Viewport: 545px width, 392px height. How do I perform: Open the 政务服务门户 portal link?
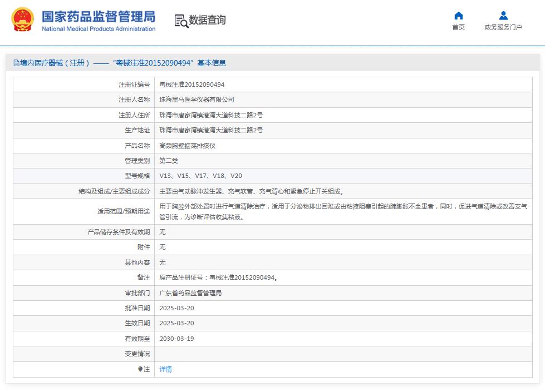[x=502, y=27]
